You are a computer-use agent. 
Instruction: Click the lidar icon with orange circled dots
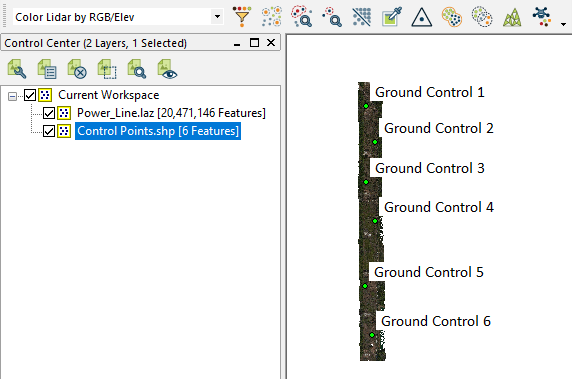(x=272, y=17)
